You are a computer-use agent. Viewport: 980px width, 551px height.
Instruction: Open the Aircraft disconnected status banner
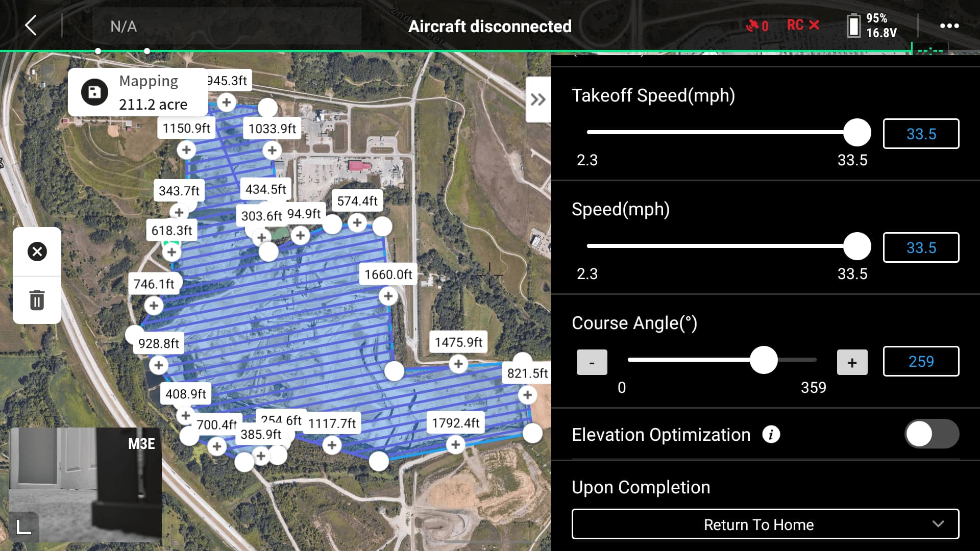(x=489, y=26)
